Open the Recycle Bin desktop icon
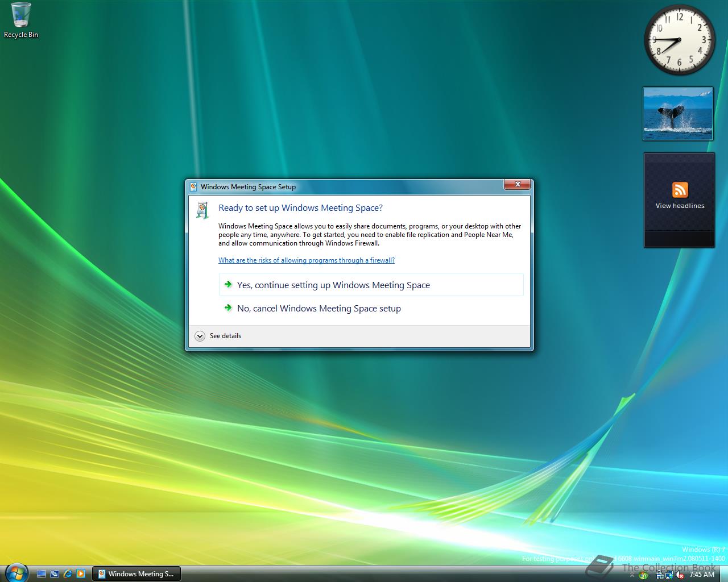The image size is (728, 582). (20, 20)
